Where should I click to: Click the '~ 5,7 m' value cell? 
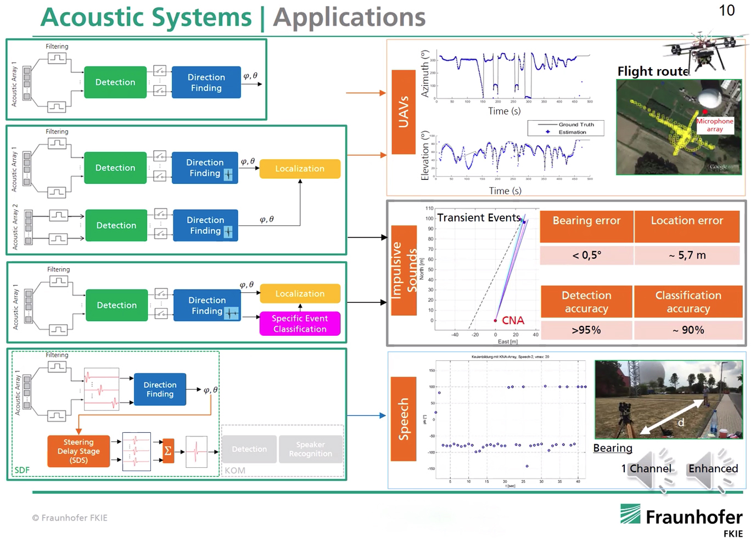687,255
